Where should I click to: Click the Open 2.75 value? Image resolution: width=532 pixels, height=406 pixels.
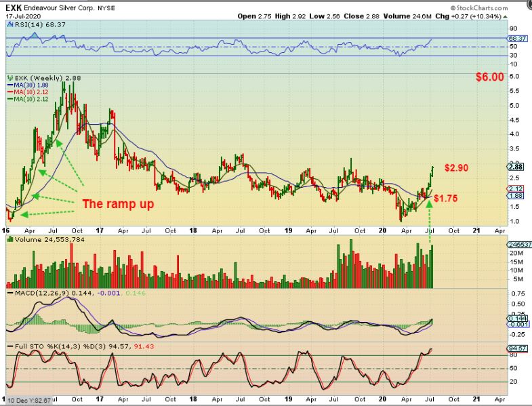tap(254, 16)
